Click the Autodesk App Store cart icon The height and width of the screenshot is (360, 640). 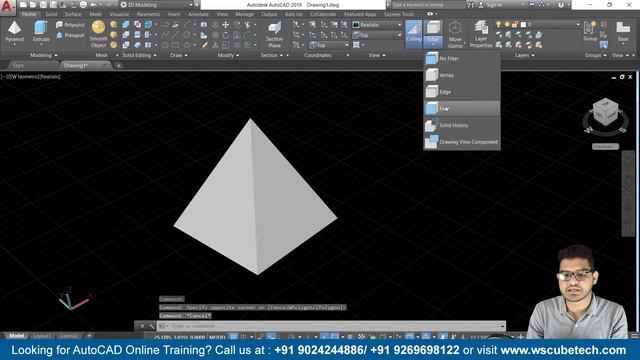(531, 5)
